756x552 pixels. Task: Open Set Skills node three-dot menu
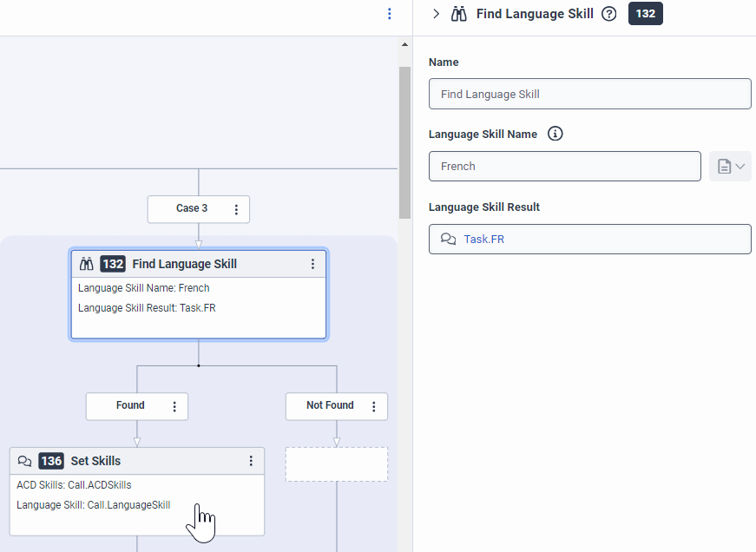click(x=252, y=461)
